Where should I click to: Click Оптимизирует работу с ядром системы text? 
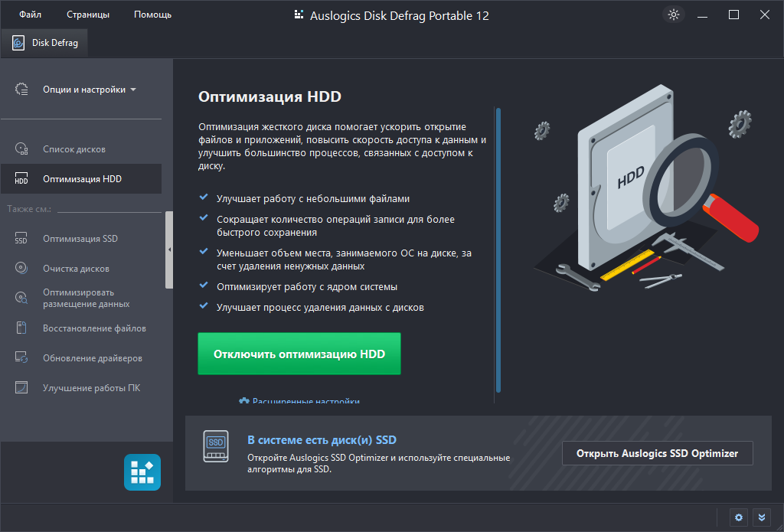pos(307,287)
